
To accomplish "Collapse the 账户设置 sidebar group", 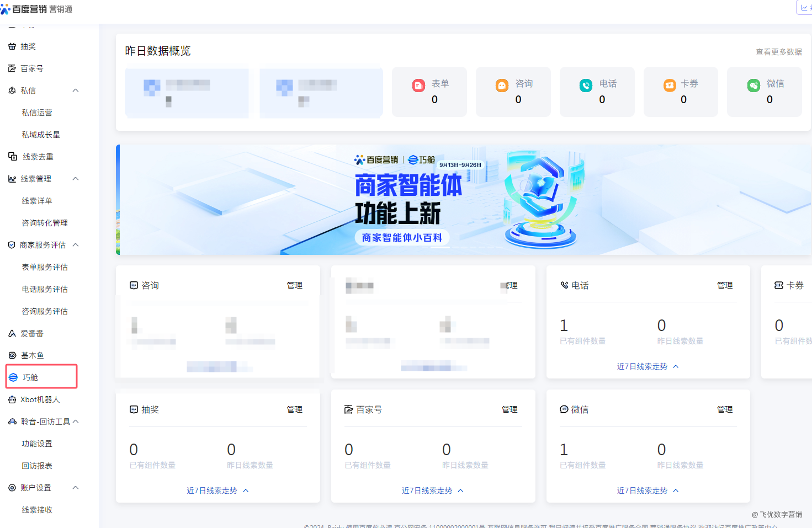I will point(76,488).
